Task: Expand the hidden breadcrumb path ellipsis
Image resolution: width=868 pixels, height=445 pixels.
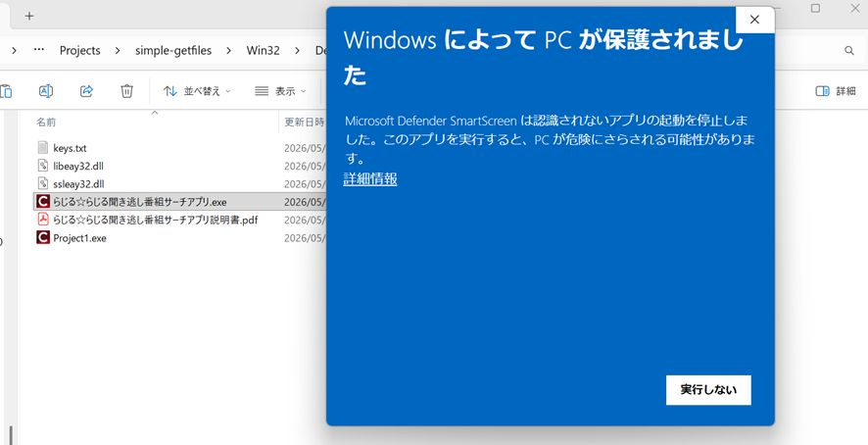Action: click(x=39, y=50)
